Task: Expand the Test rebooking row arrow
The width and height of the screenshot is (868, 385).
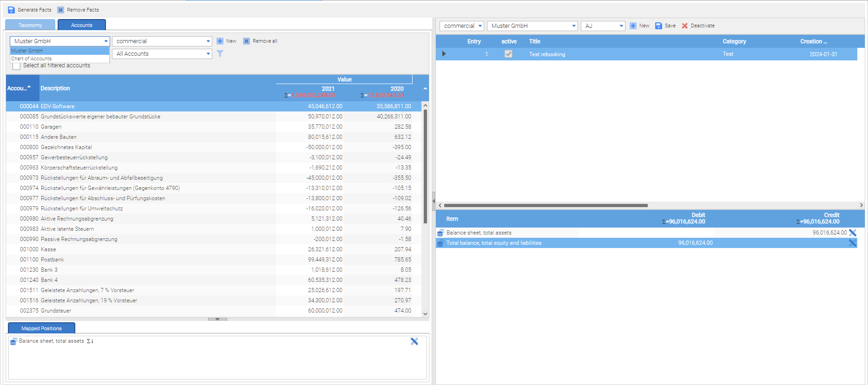Action: click(444, 54)
